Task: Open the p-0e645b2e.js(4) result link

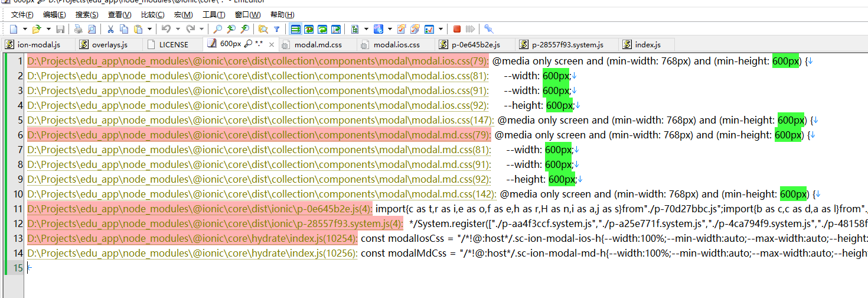Action: 200,209
